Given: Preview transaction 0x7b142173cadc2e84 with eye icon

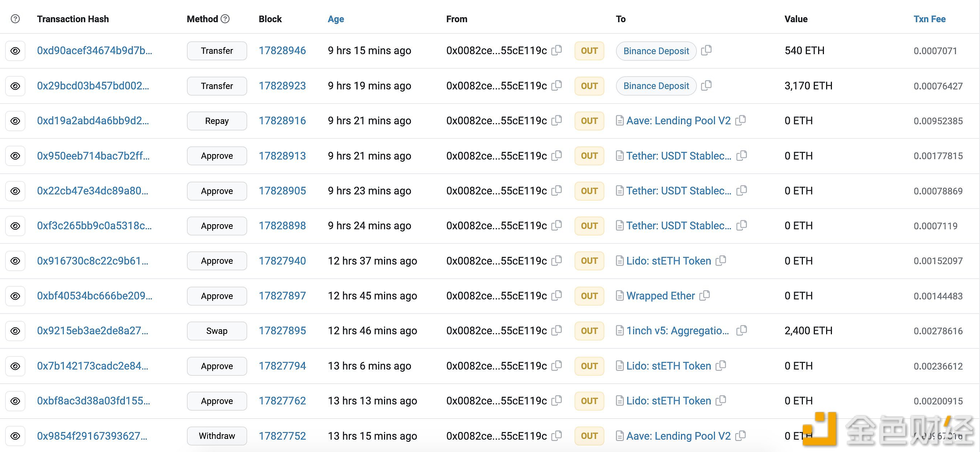Looking at the screenshot, I should pos(15,366).
